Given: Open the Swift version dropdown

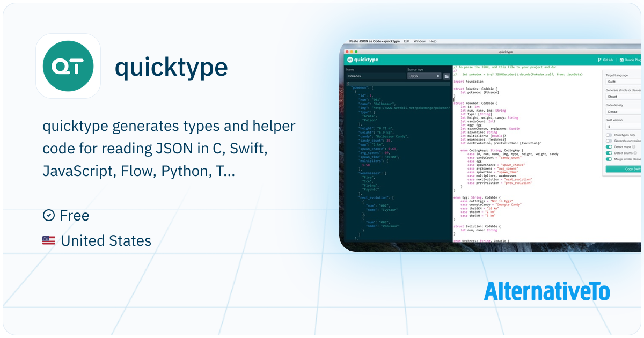Looking at the screenshot, I should [623, 127].
